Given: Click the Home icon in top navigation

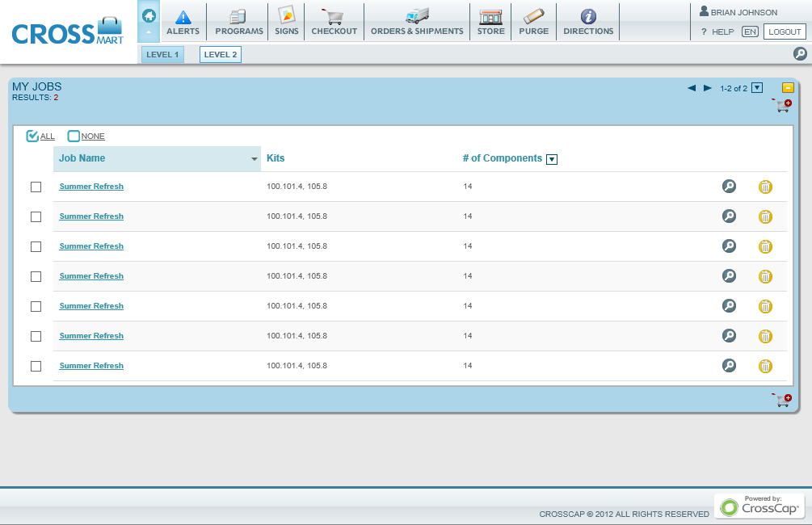Looking at the screenshot, I should click(149, 15).
